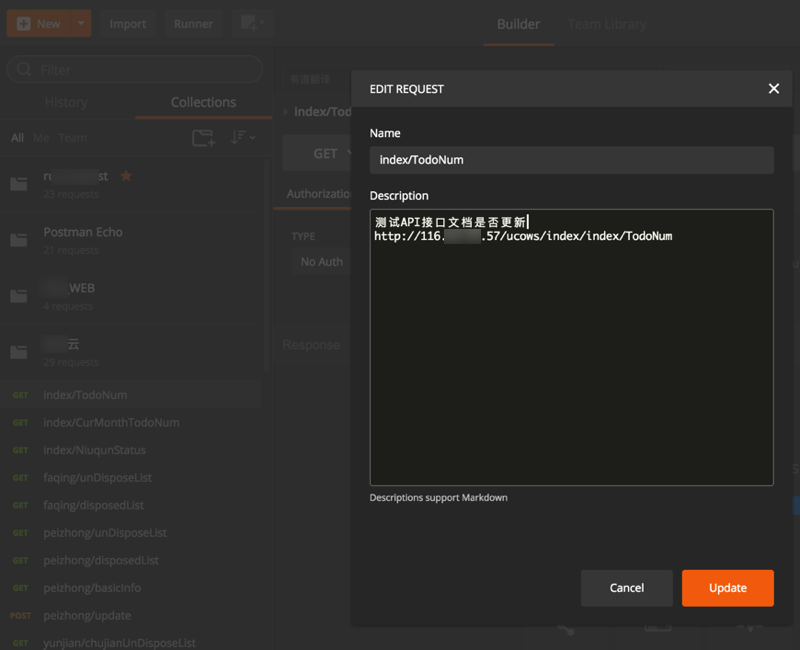Screen dimensions: 800x650
Task: Click the Import button
Action: tap(128, 23)
